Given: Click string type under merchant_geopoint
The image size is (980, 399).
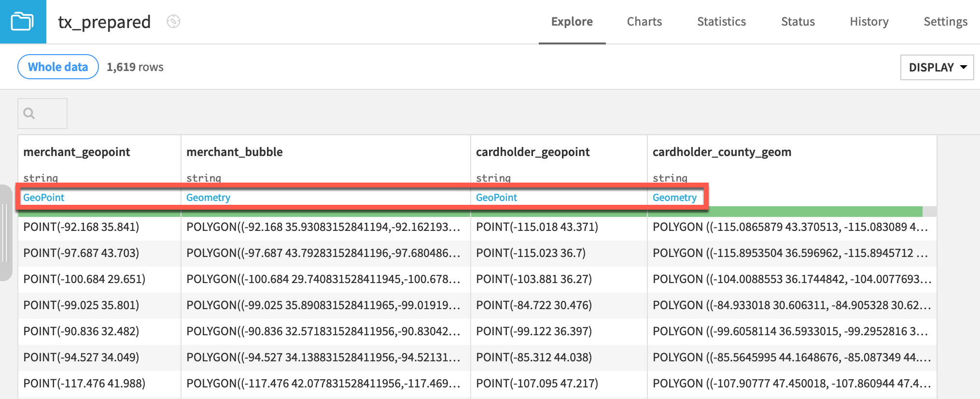Looking at the screenshot, I should click(x=41, y=178).
